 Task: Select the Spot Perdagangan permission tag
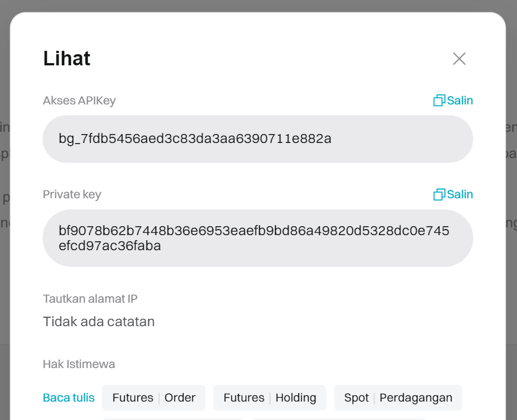398,398
